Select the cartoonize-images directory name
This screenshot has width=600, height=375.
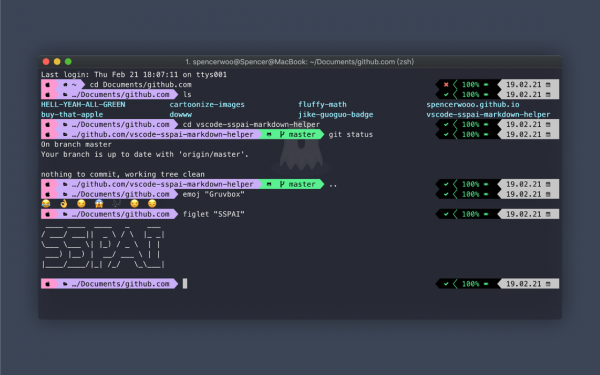[x=207, y=104]
